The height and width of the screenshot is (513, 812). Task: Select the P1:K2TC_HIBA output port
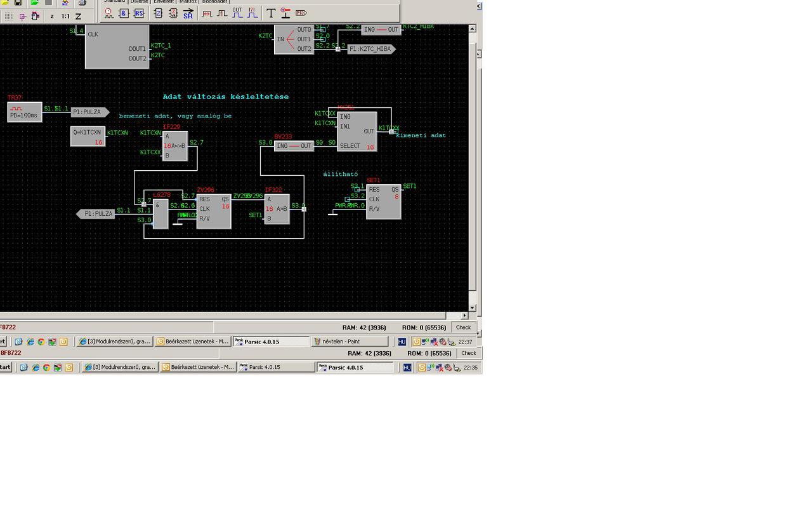tap(371, 49)
